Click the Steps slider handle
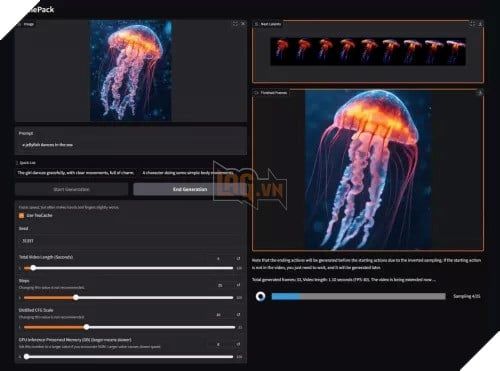Image resolution: width=500 pixels, height=371 pixels. [x=76, y=297]
